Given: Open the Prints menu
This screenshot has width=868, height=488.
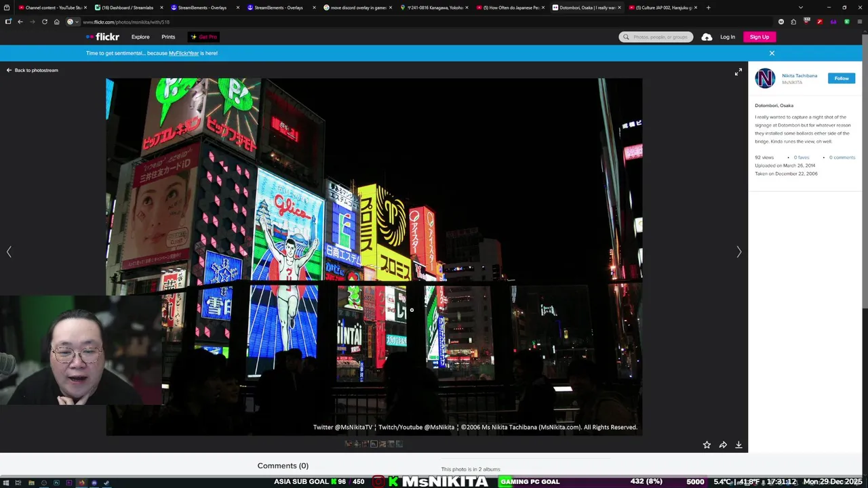Looking at the screenshot, I should point(168,37).
